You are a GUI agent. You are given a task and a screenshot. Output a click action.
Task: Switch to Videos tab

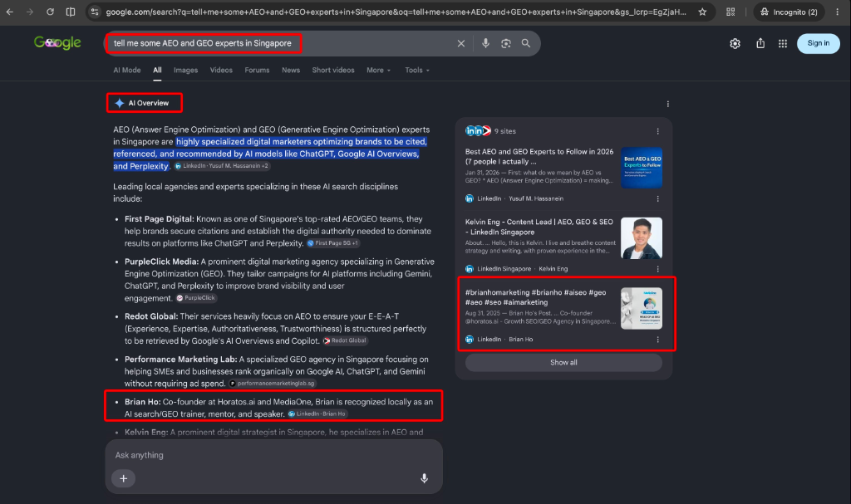point(221,70)
